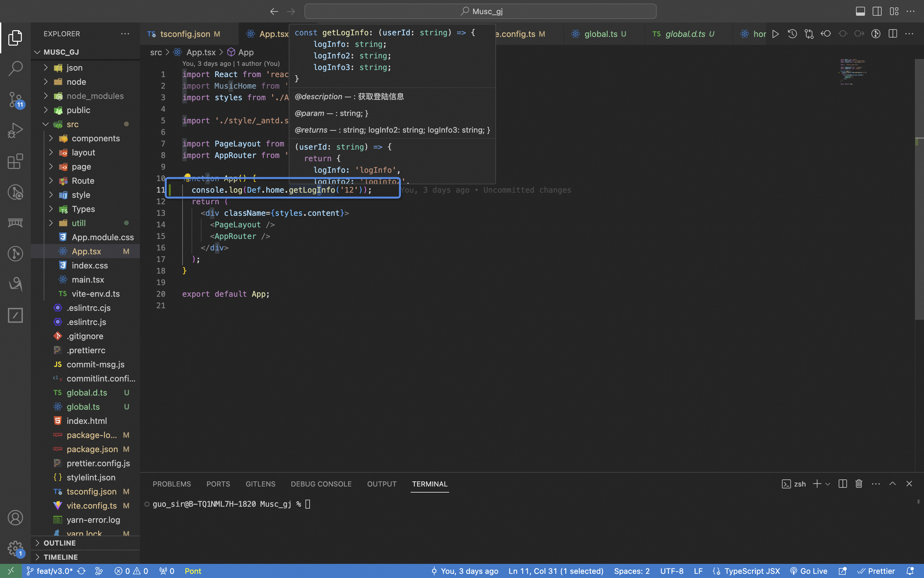Screen dimensions: 924x578
Task: Go forward with navigation right arrow
Action: 291,12
